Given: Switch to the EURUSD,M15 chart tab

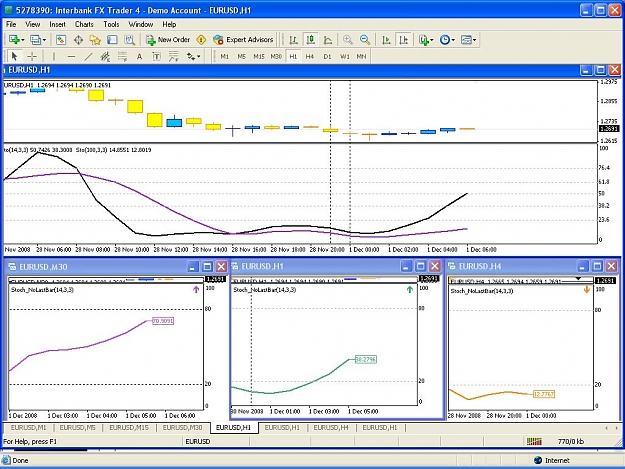Looking at the screenshot, I should pos(129,428).
